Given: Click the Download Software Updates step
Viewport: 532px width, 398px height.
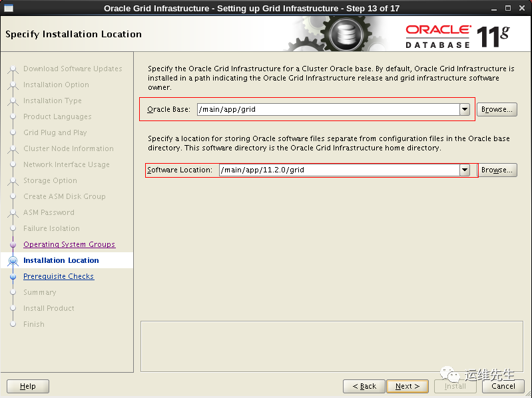Looking at the screenshot, I should pyautogui.click(x=73, y=69).
